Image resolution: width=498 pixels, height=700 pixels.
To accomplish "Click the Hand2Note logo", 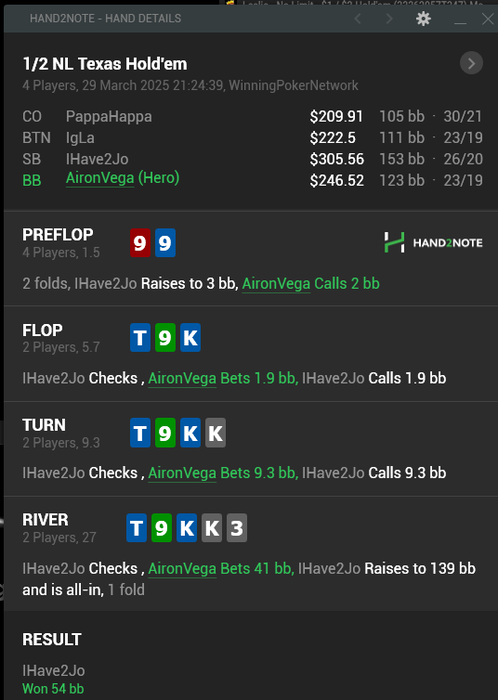I will click(x=433, y=242).
